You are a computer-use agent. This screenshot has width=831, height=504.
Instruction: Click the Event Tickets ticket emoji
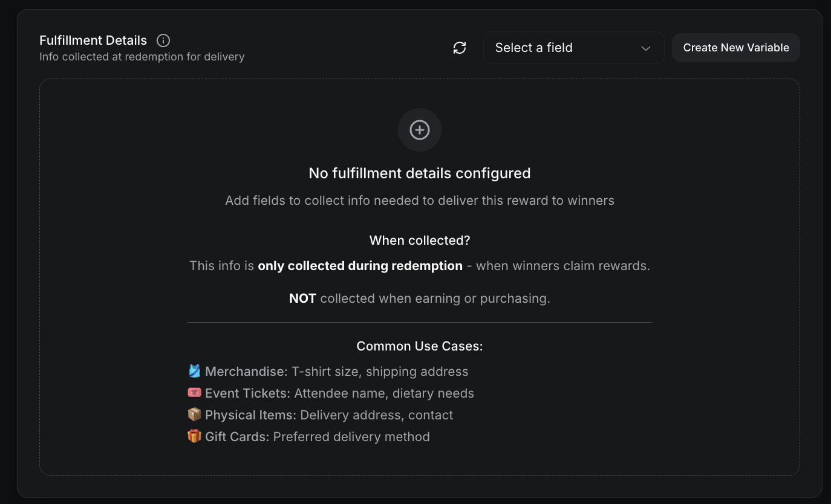click(194, 393)
